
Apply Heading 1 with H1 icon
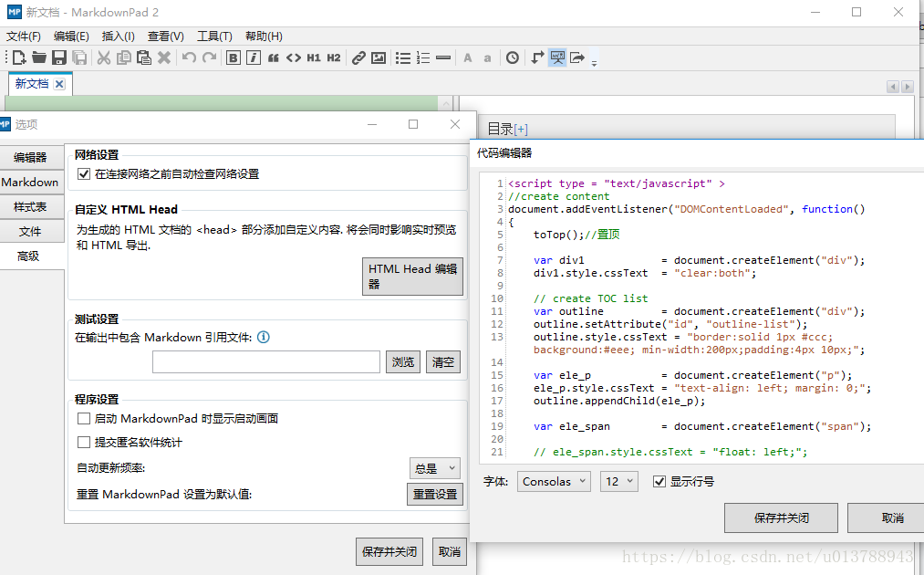(x=314, y=57)
